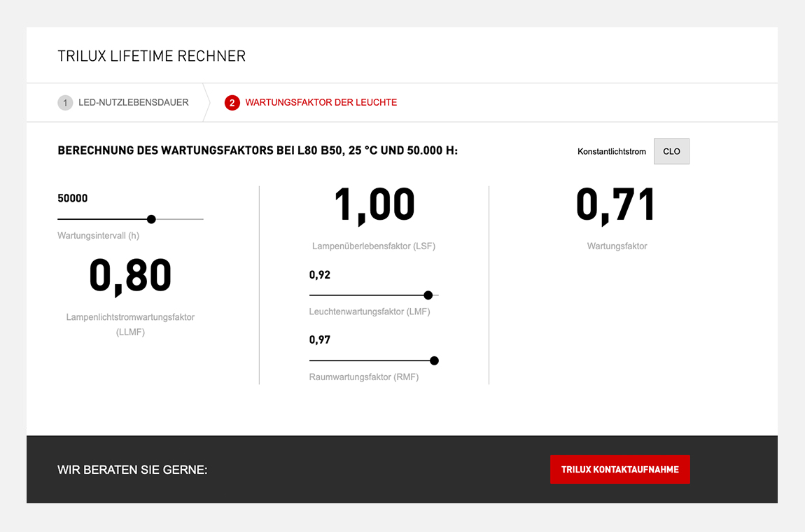The image size is (805, 532).
Task: Click the Leuchtenwartungsfaktor (LMF) label
Action: click(x=370, y=311)
